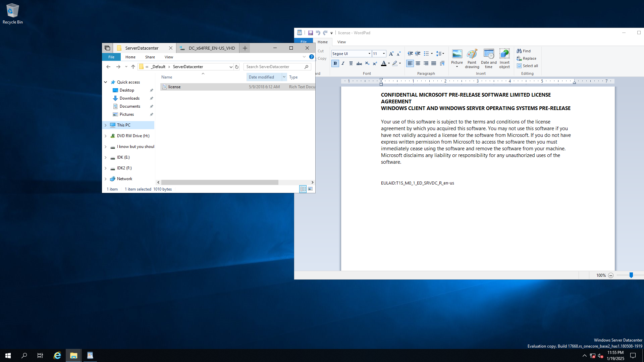Insert a Paint drawing
The height and width of the screenshot is (362, 644).
(472, 59)
